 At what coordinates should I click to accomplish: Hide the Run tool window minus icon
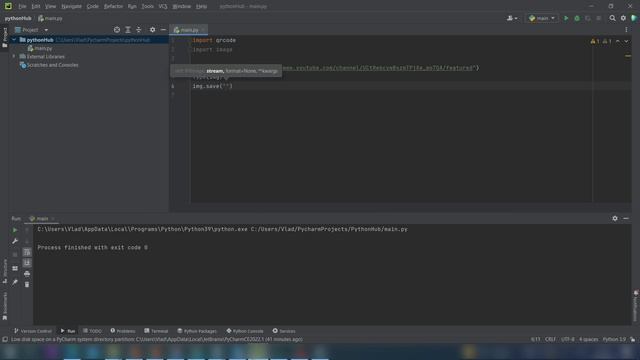point(626,218)
